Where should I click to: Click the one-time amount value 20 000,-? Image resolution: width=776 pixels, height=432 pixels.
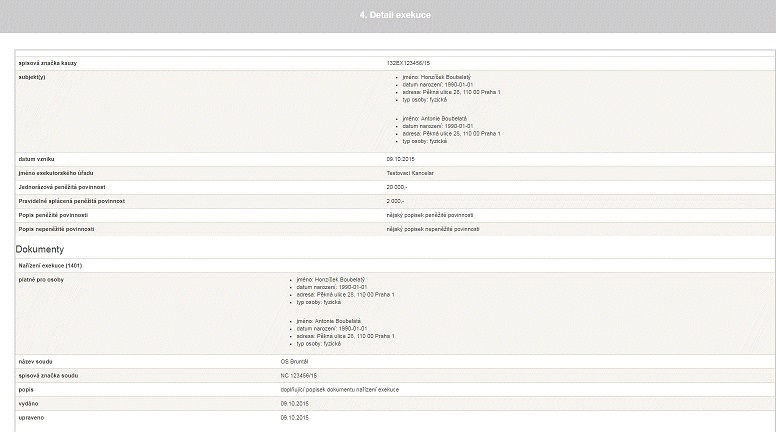[397, 187]
